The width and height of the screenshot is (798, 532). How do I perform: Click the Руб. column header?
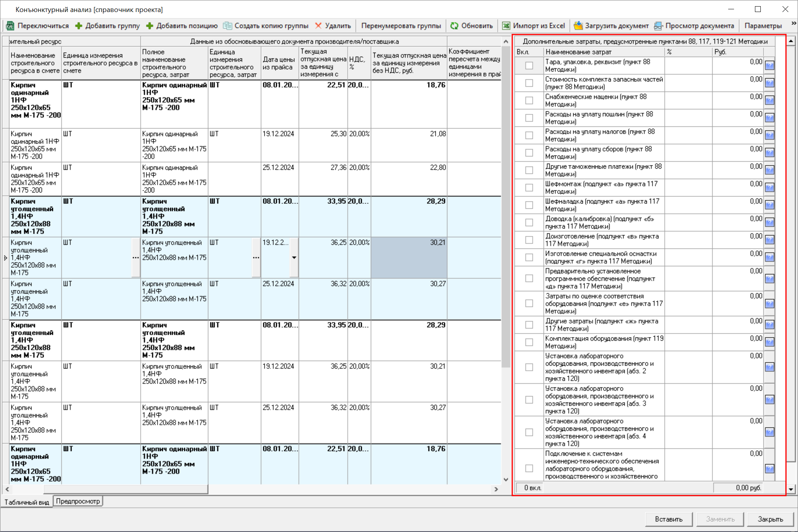pos(738,52)
